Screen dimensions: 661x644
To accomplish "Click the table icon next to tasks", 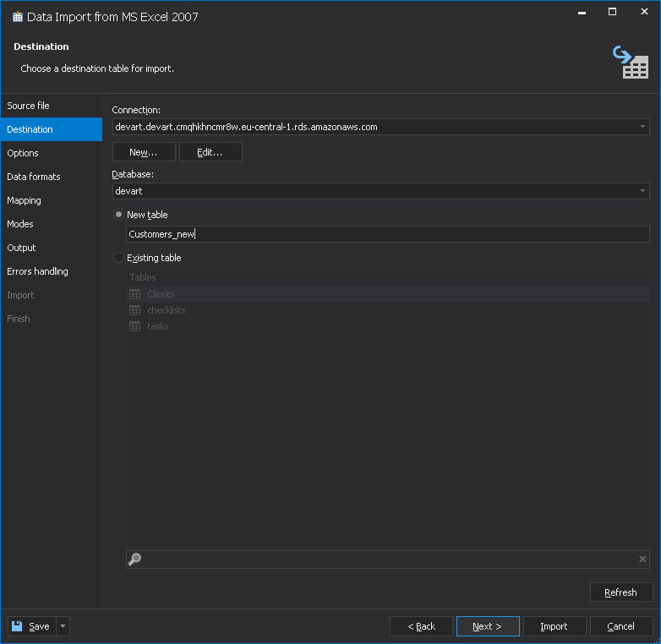I will click(135, 326).
